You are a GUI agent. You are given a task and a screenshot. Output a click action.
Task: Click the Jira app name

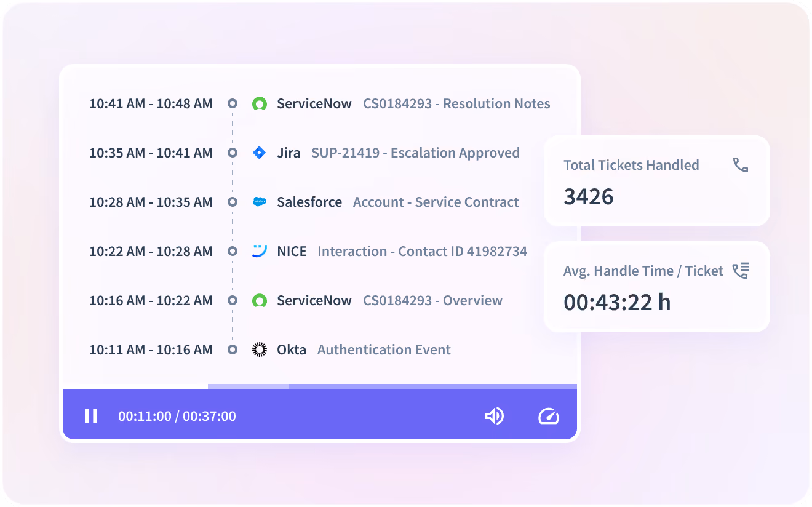[289, 153]
